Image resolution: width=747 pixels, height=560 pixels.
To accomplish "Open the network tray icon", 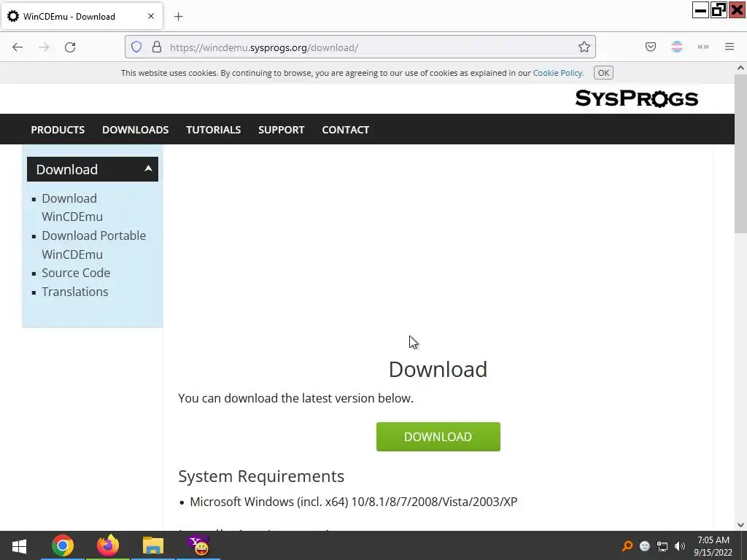I will tap(662, 546).
